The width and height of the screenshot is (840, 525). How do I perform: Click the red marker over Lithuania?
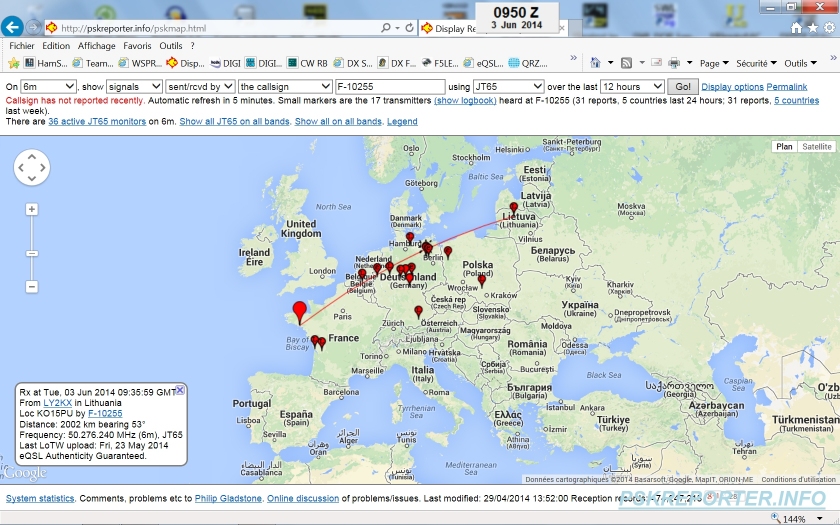514,208
